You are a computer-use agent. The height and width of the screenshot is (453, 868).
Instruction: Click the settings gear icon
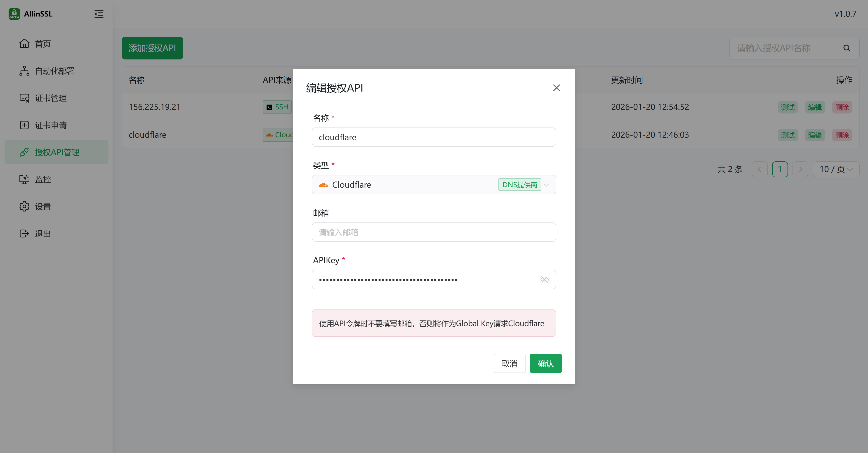pyautogui.click(x=24, y=206)
